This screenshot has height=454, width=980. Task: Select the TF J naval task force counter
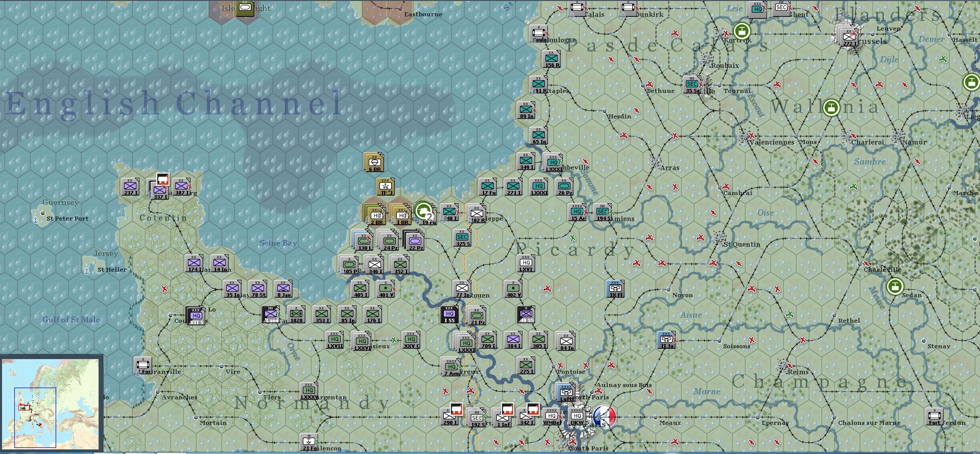coord(386,187)
